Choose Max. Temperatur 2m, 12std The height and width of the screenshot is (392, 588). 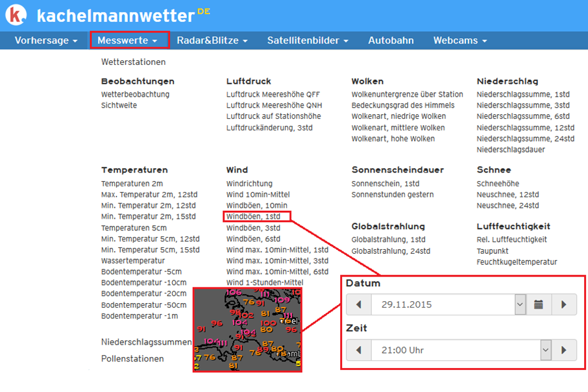click(149, 194)
